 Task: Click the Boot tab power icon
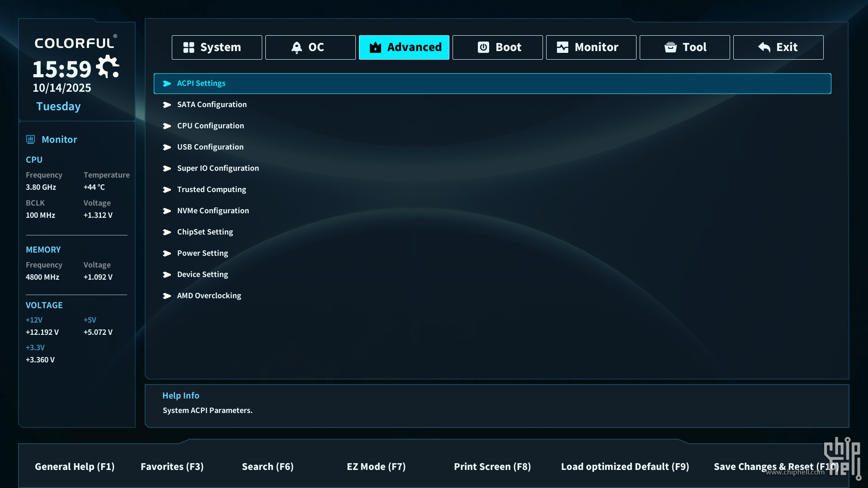pos(483,47)
